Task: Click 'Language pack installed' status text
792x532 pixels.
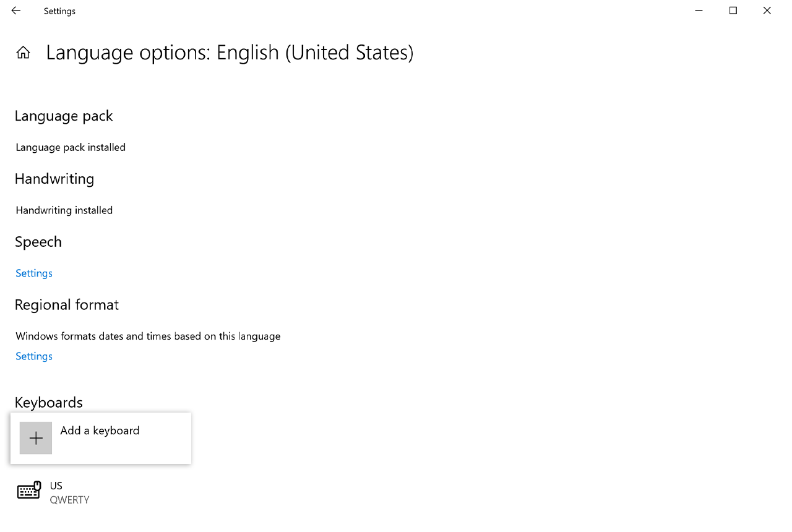Action: point(71,147)
